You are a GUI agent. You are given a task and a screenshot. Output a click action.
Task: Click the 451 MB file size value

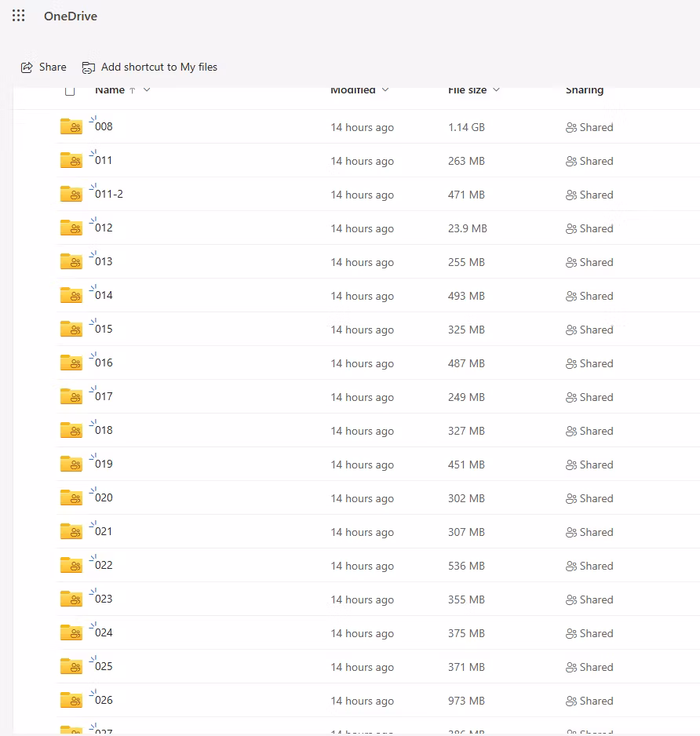466,465
